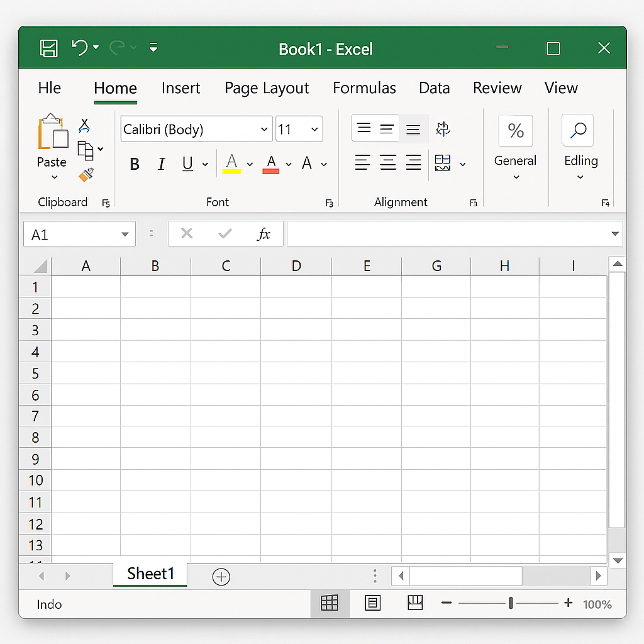Open Alignment dialog launcher
The image size is (644, 644).
[474, 203]
